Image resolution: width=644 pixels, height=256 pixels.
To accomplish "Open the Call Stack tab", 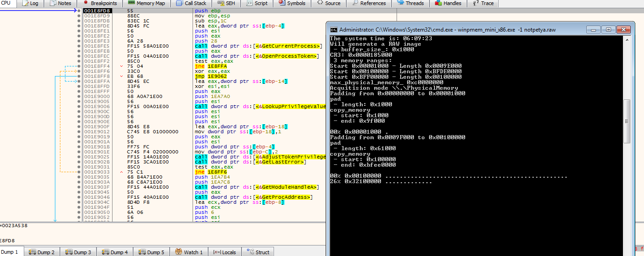I will click(191, 3).
